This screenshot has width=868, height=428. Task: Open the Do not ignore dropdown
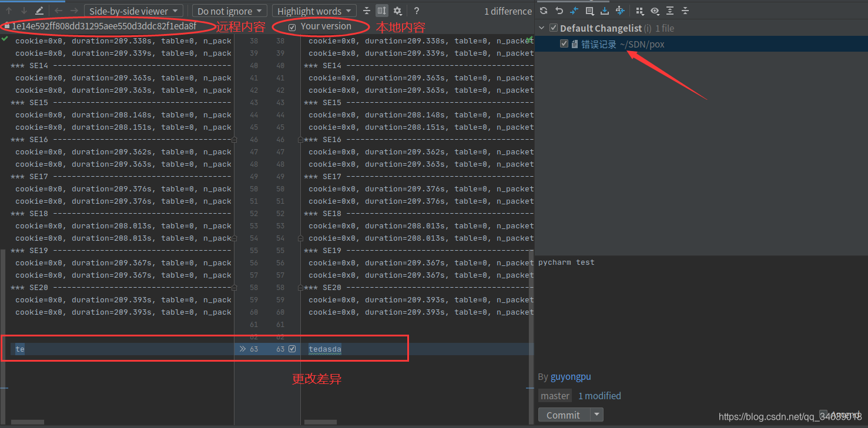(229, 11)
